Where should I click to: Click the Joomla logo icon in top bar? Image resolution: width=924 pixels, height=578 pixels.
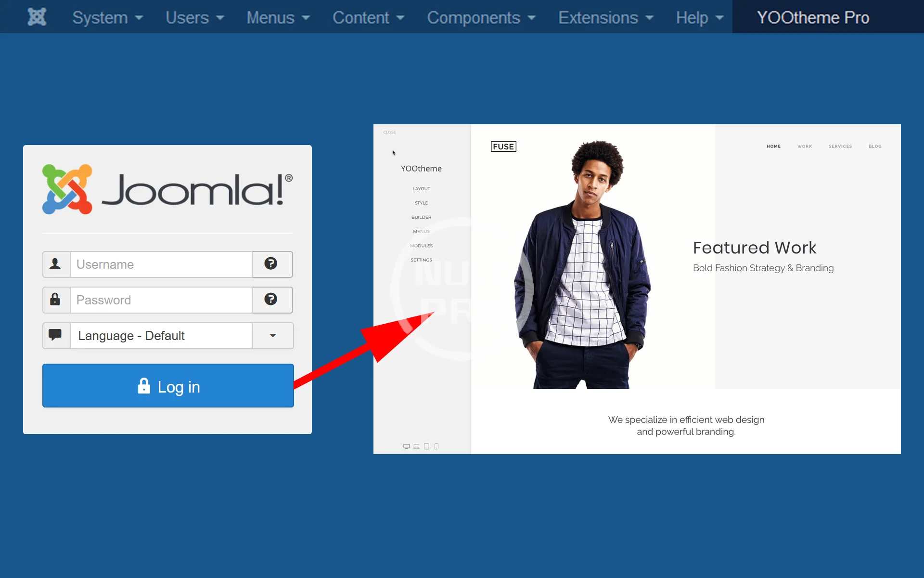coord(37,17)
